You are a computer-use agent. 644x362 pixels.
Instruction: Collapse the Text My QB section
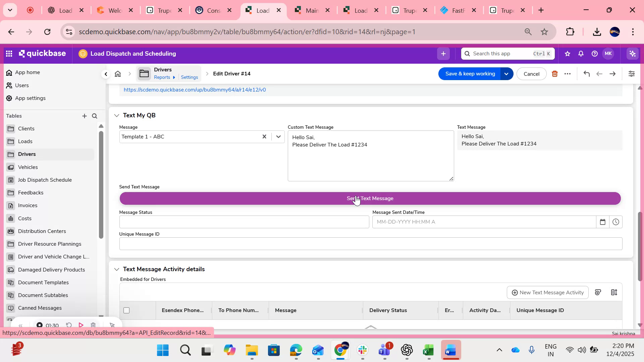point(117,115)
